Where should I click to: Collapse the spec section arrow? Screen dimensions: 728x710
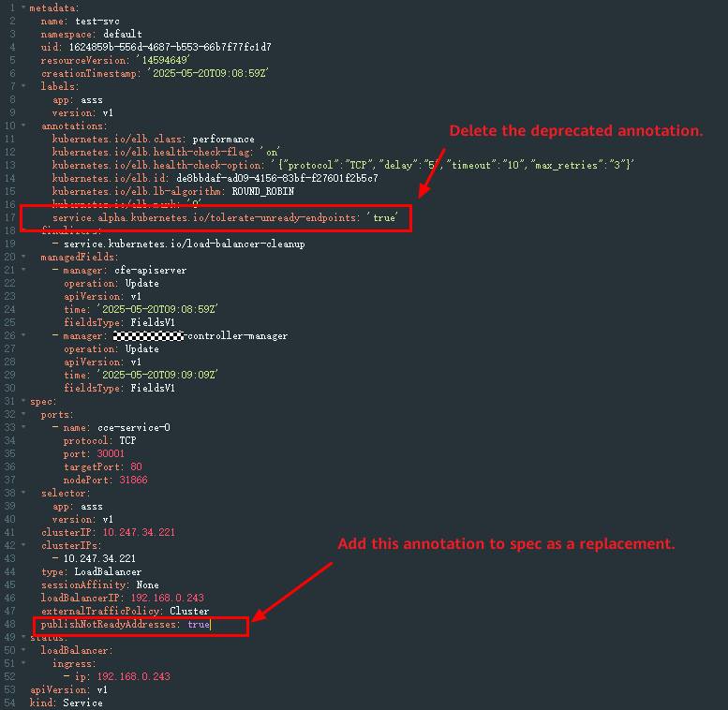click(23, 401)
